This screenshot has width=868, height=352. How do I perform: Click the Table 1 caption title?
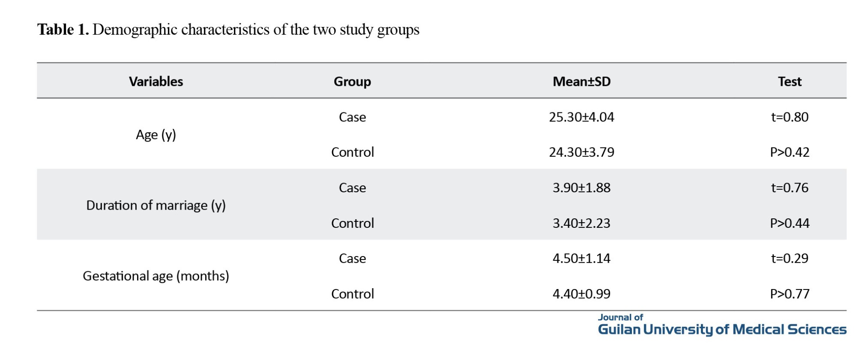228,30
